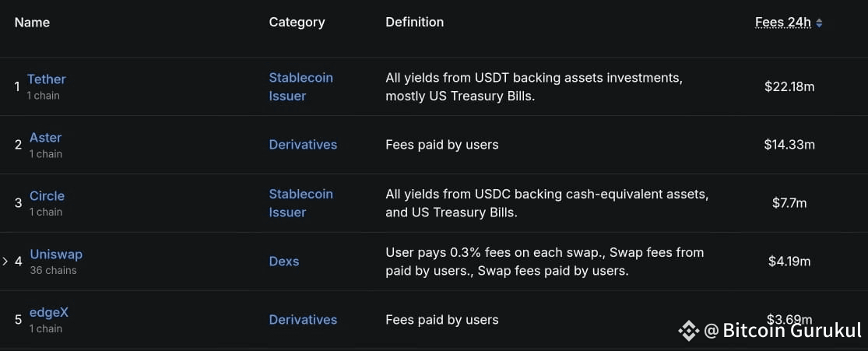Click Tether's Stablecoin Issuer category
868x351 pixels.
point(300,86)
